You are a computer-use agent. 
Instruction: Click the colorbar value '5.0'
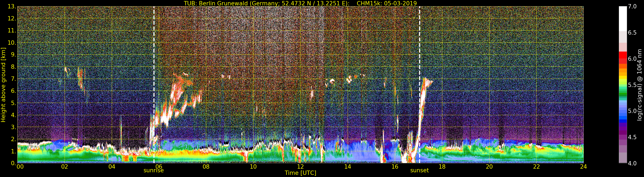tap(632, 111)
